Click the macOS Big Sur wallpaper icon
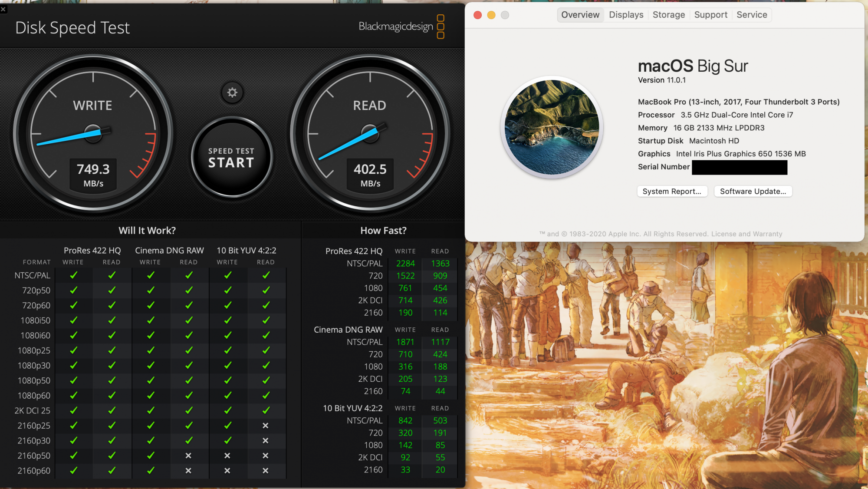 tap(552, 127)
